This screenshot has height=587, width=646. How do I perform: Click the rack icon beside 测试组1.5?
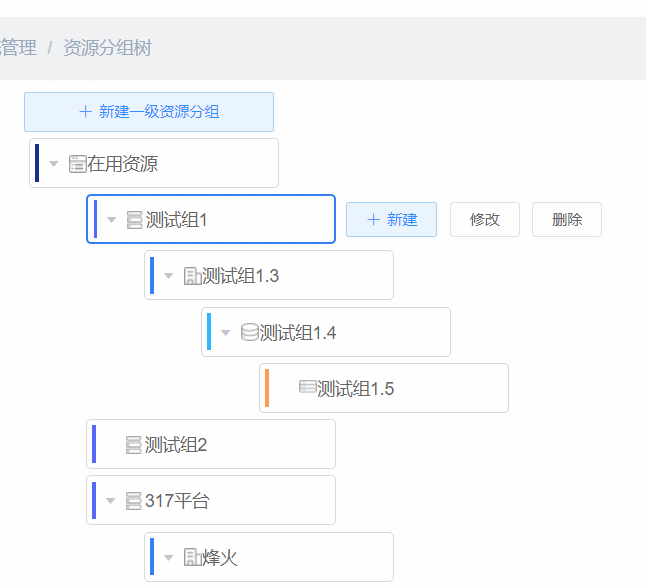pos(307,387)
